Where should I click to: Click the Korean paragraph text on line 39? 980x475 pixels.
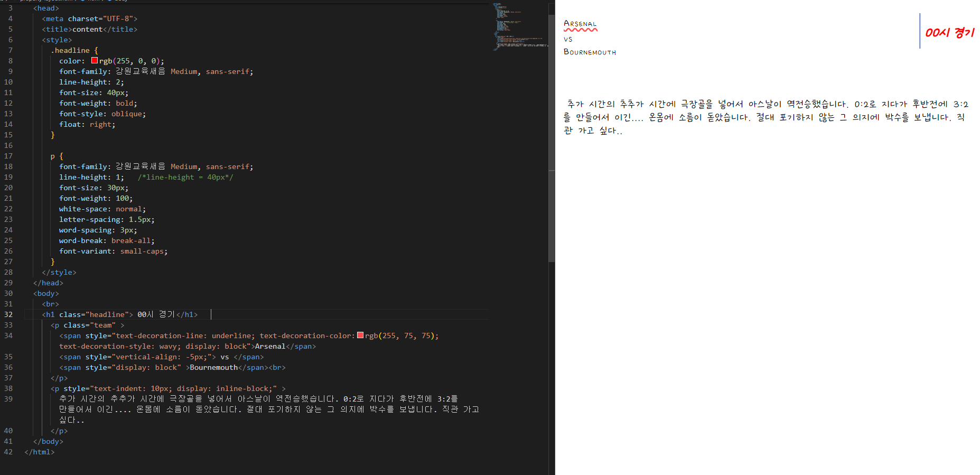click(x=269, y=409)
